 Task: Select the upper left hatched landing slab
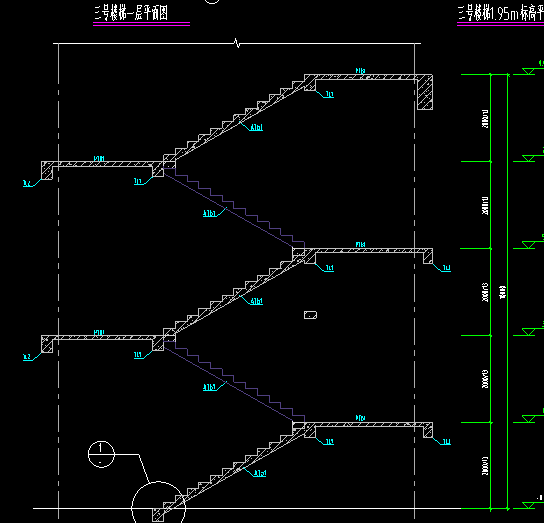pyautogui.click(x=102, y=164)
